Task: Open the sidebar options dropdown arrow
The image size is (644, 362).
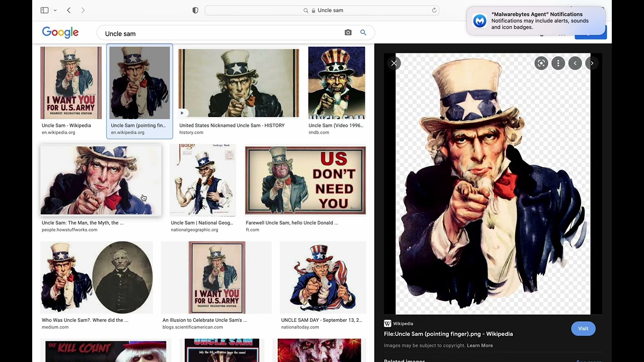Action: tap(55, 11)
